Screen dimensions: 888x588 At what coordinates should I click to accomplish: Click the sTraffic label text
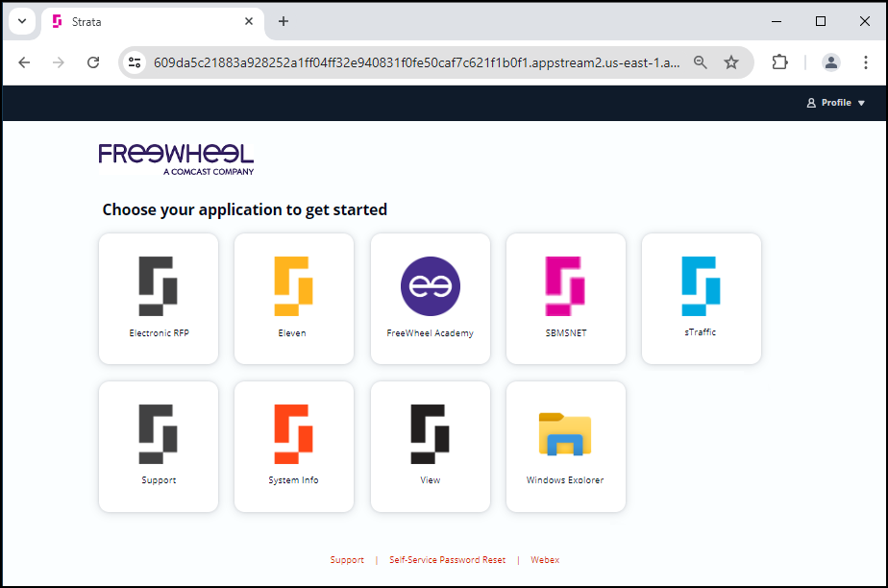pyautogui.click(x=701, y=331)
